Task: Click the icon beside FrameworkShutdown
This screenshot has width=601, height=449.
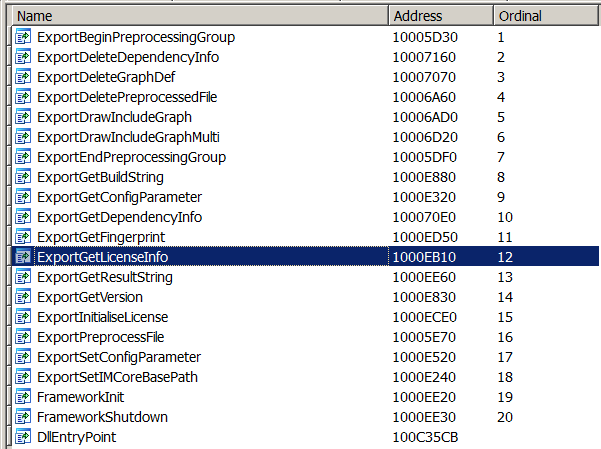Action: point(23,417)
